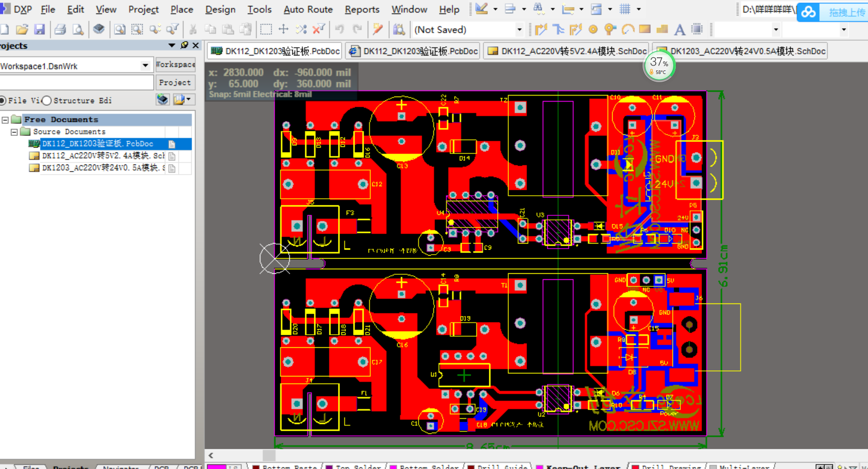The image size is (868, 469).
Task: Print the current PCB document
Action: 60,30
